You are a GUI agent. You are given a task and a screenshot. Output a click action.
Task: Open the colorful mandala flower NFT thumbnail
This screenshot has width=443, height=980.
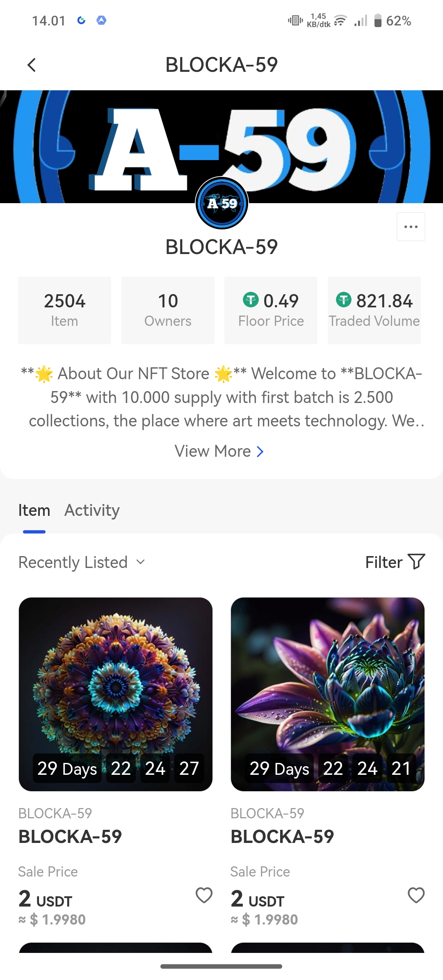[116, 677]
